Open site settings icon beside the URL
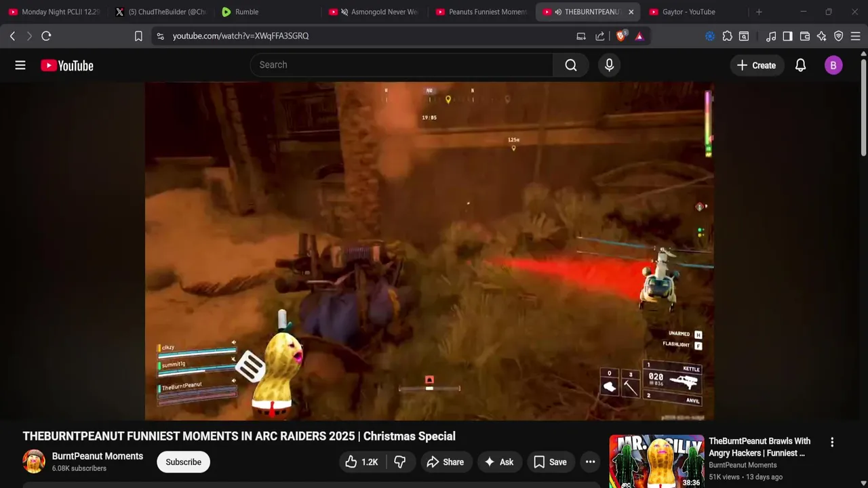868x488 pixels. (160, 36)
